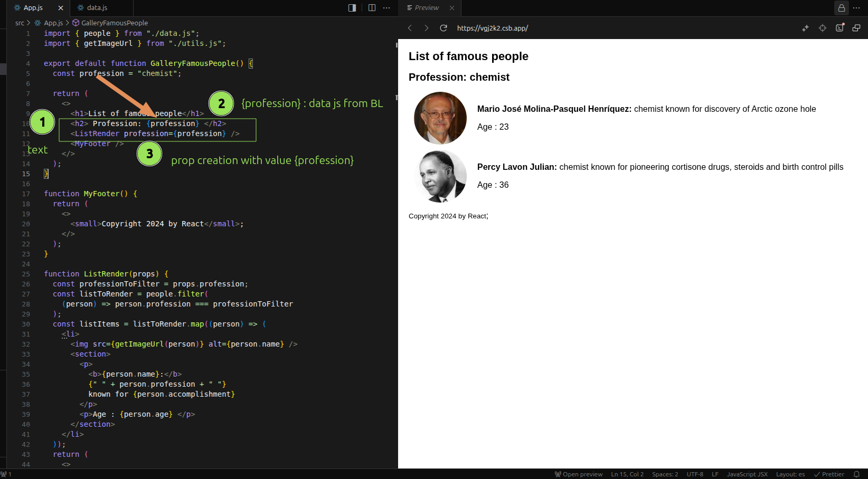Open the preview console icon
Screen dimensions: 868x479
(x=839, y=28)
